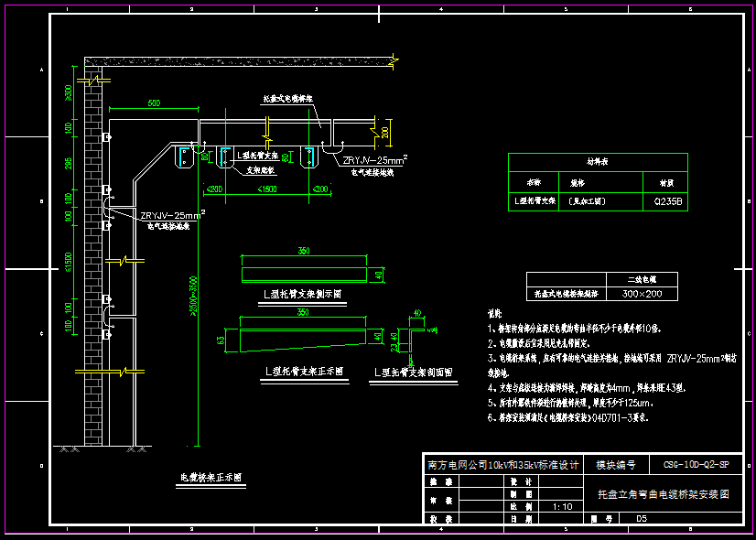Screen dimensions: 756x540
Task: Select the caption 电缆桥架正示图
Action: [211, 477]
